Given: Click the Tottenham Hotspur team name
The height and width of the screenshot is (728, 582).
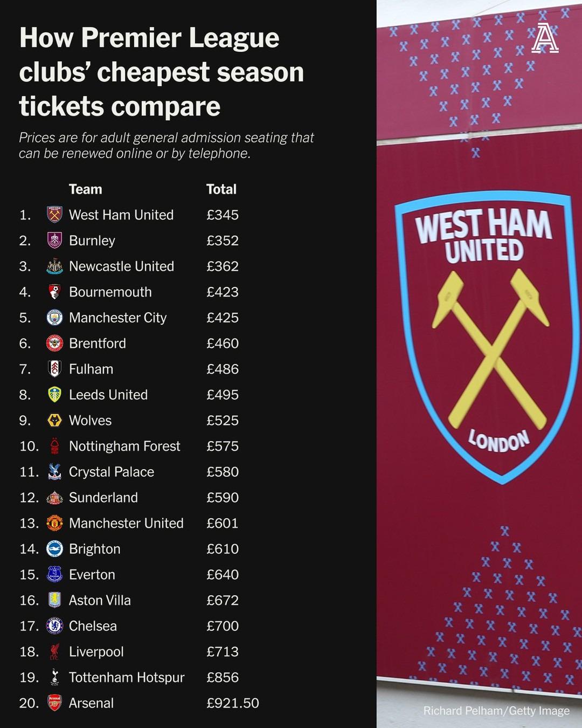Looking at the screenshot, I should tap(127, 677).
